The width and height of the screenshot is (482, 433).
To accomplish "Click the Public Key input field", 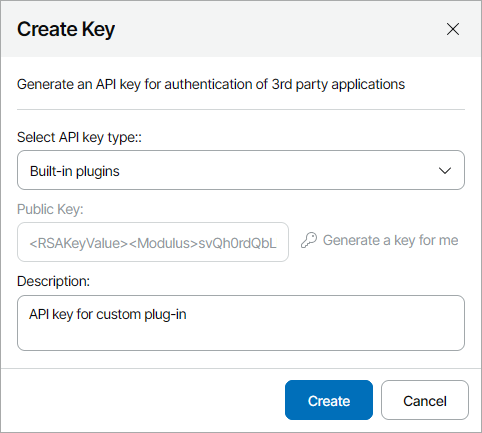I will (153, 242).
